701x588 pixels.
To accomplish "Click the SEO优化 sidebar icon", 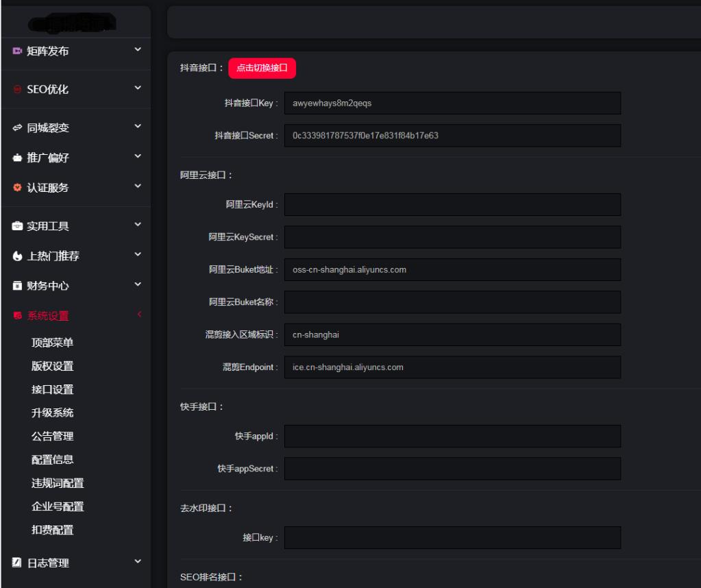I will pyautogui.click(x=17, y=90).
